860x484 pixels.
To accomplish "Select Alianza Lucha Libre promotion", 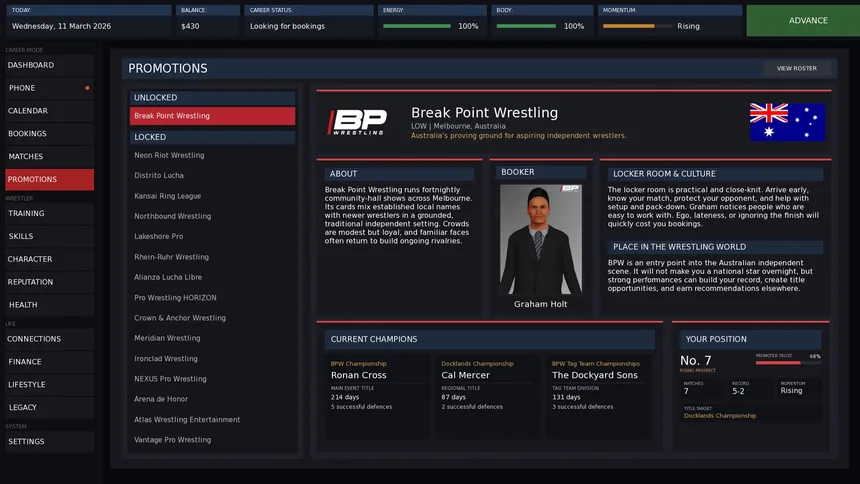I will [x=212, y=277].
